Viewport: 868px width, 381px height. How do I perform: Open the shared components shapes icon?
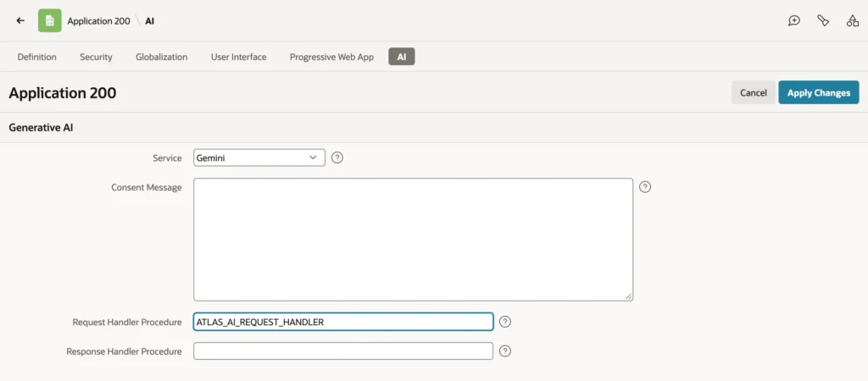(853, 21)
